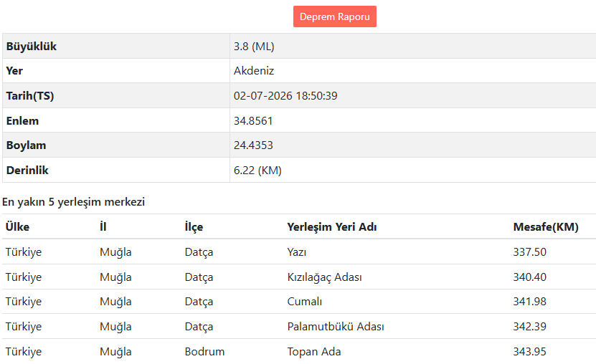
Task: Select Muğla in the Palamutbükü Adası row
Action: 115,327
